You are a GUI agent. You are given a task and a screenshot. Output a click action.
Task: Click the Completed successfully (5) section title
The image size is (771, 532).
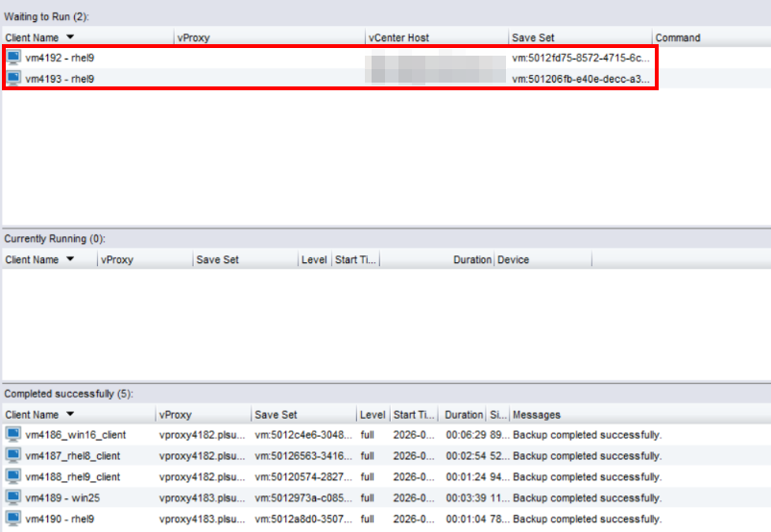coord(68,394)
